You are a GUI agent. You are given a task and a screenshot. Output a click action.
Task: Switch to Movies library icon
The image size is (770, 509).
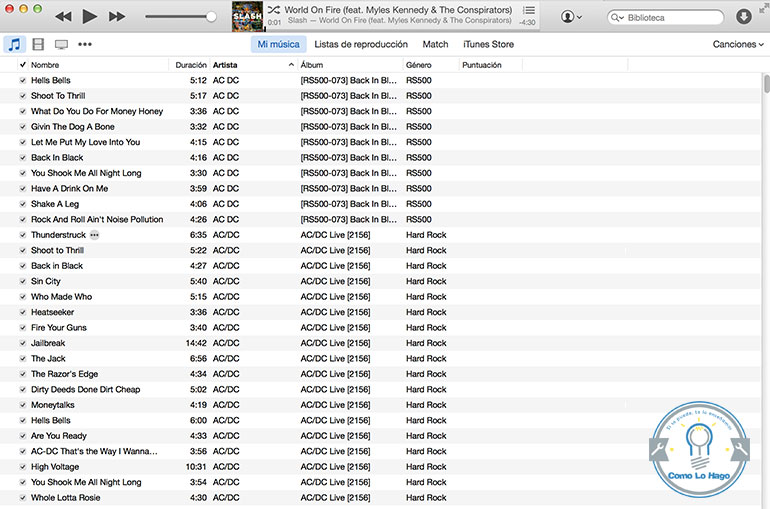point(38,44)
